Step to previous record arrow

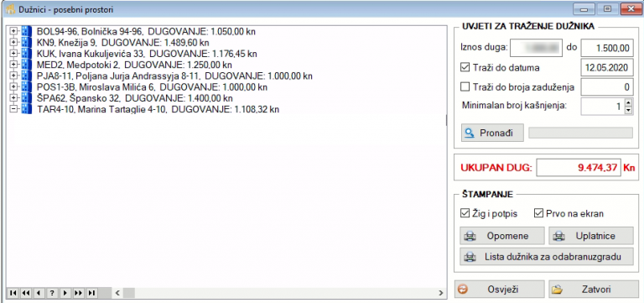click(x=39, y=293)
